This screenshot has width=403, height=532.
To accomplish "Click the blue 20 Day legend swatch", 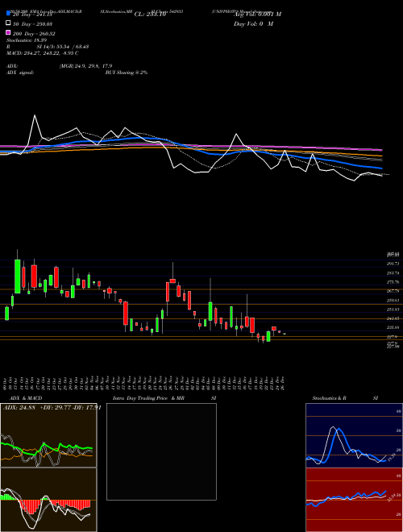I will pos(8,14).
